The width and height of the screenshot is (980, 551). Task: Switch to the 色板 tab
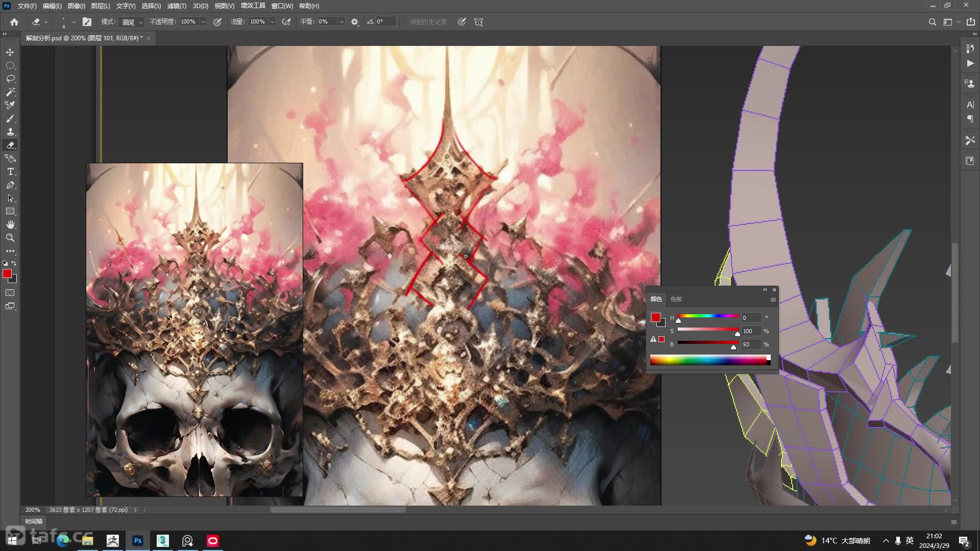[676, 299]
